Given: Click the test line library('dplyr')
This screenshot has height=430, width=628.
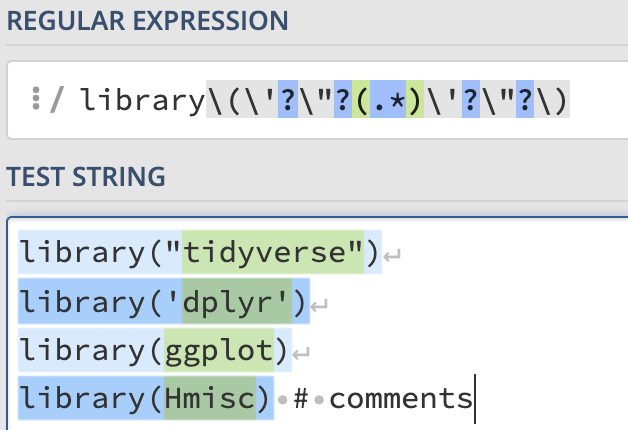Looking at the screenshot, I should point(164,301).
